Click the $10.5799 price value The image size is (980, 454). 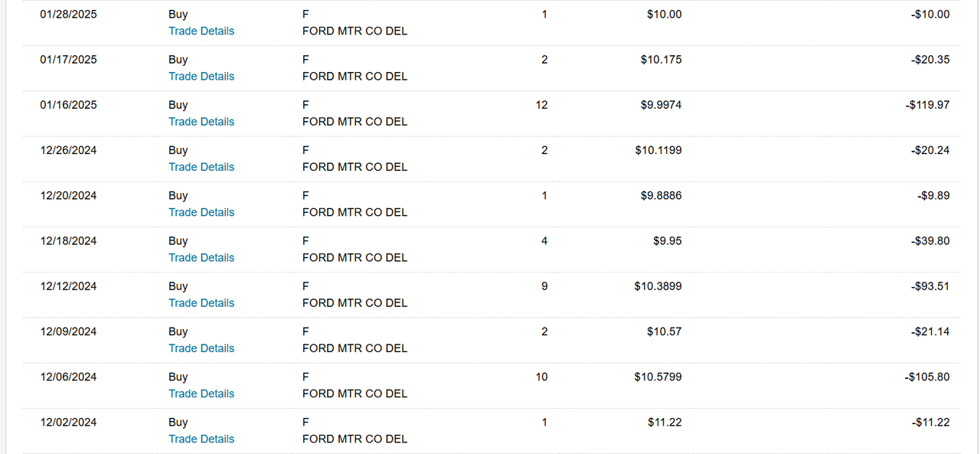coord(658,377)
